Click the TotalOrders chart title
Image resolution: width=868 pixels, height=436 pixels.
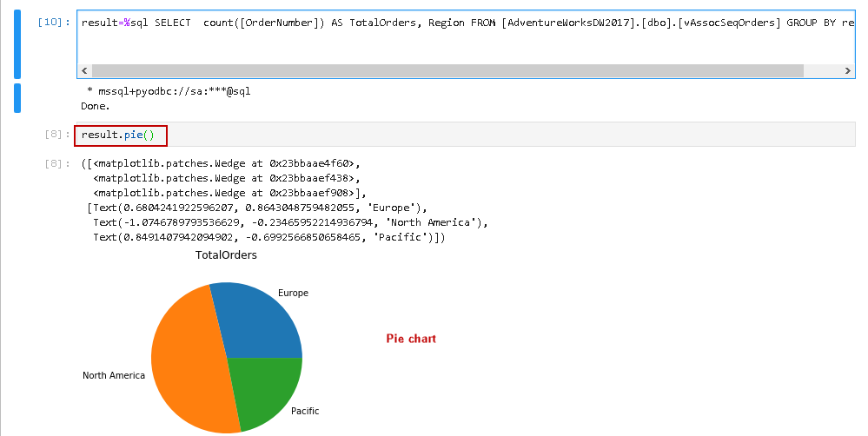(226, 255)
